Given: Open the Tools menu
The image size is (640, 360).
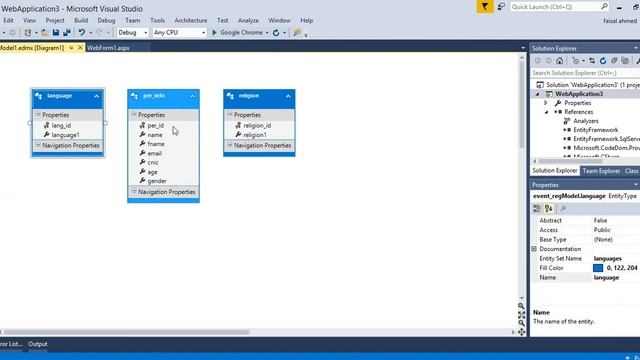Looking at the screenshot, I should coord(157,20).
